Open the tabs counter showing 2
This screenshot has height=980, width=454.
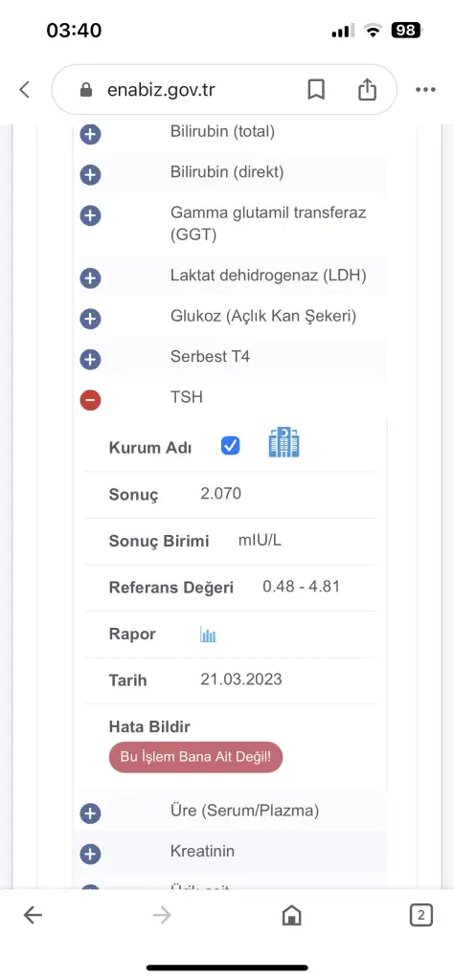click(420, 916)
